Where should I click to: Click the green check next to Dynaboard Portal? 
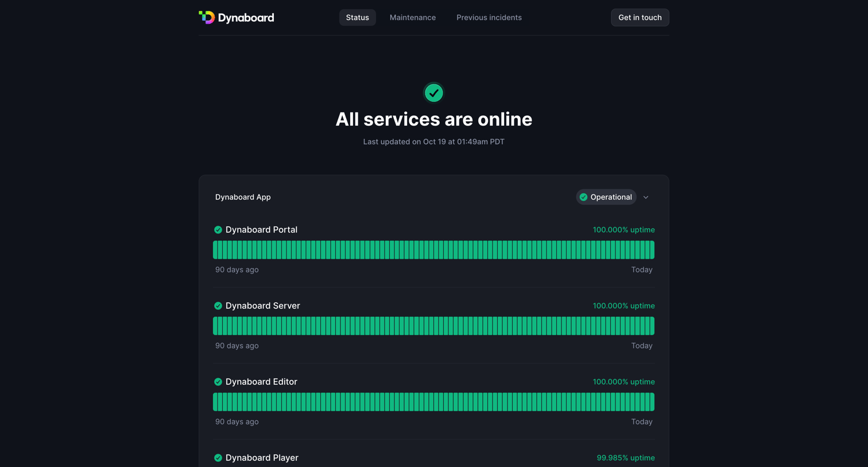[x=218, y=230]
